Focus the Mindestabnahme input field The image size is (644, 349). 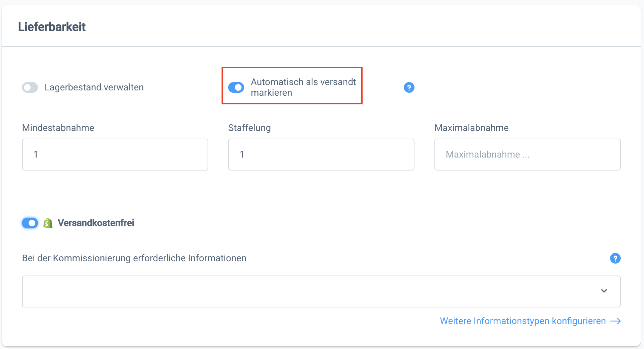coord(115,155)
